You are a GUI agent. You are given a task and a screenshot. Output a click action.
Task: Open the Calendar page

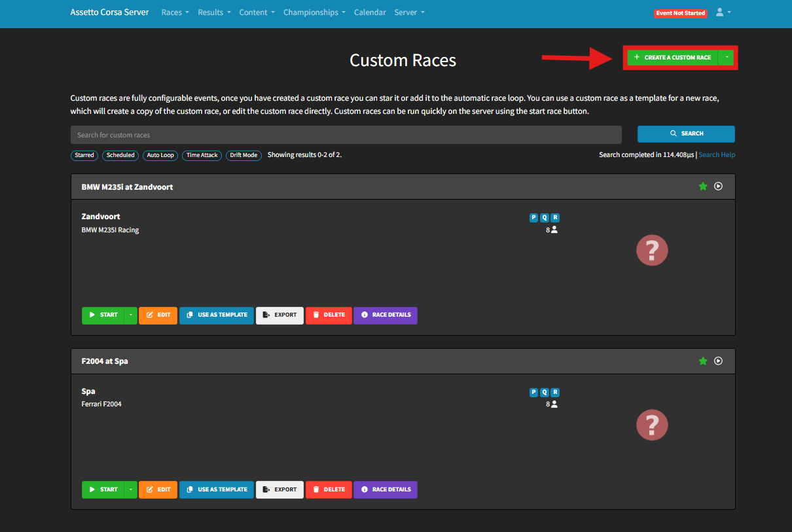(370, 12)
